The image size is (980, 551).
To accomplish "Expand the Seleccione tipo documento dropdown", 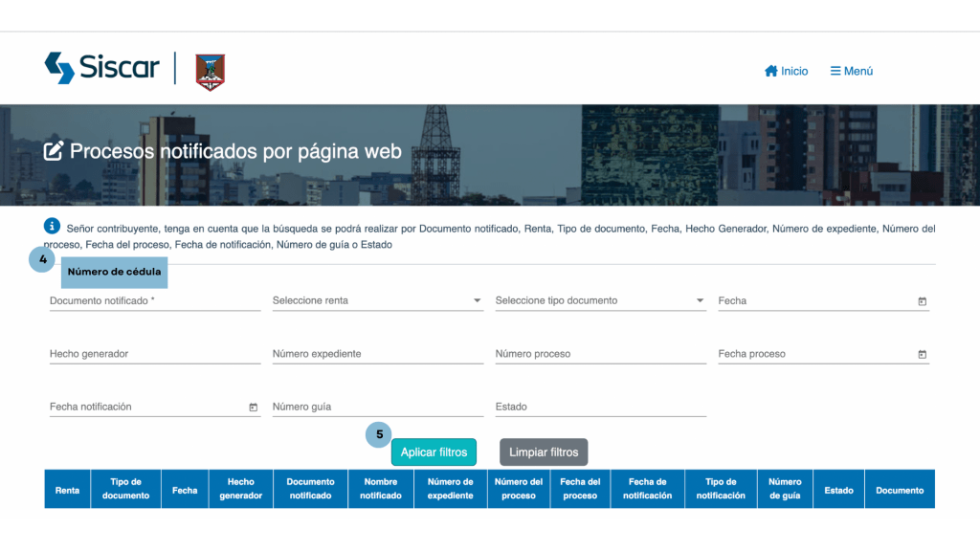I will (x=600, y=300).
